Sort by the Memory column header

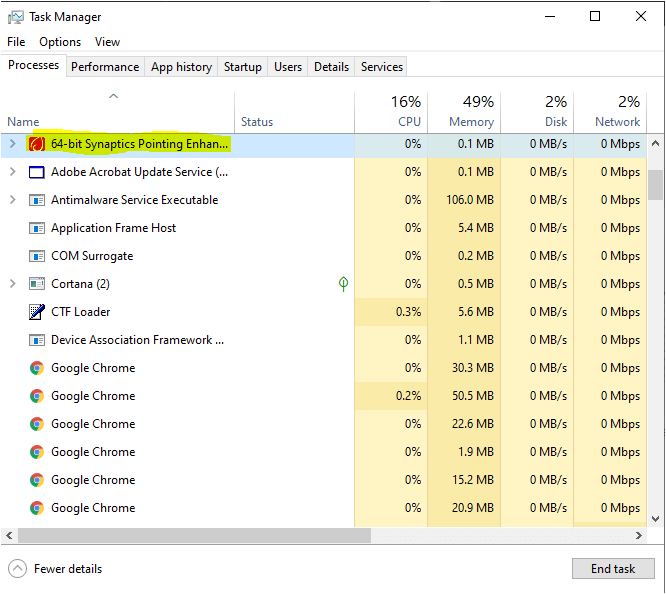click(464, 113)
